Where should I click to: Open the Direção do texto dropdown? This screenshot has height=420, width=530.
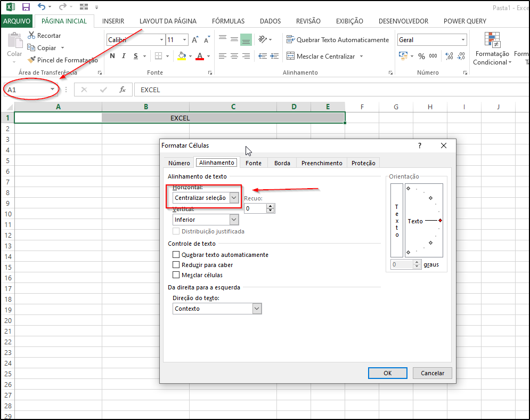click(x=257, y=309)
